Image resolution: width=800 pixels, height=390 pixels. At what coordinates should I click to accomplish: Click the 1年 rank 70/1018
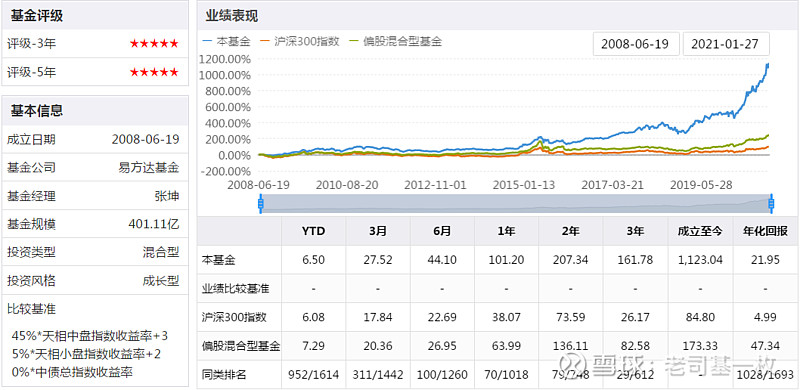[x=506, y=375]
